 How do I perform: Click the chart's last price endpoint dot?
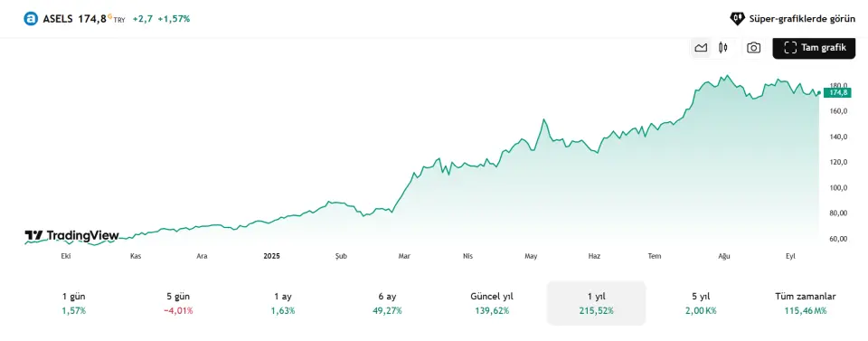tap(819, 92)
